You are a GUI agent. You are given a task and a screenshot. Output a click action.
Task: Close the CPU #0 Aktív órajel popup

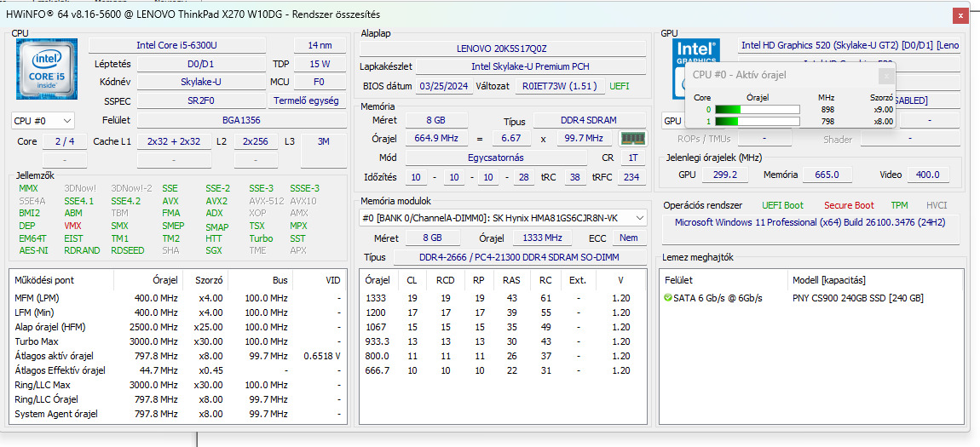click(885, 75)
